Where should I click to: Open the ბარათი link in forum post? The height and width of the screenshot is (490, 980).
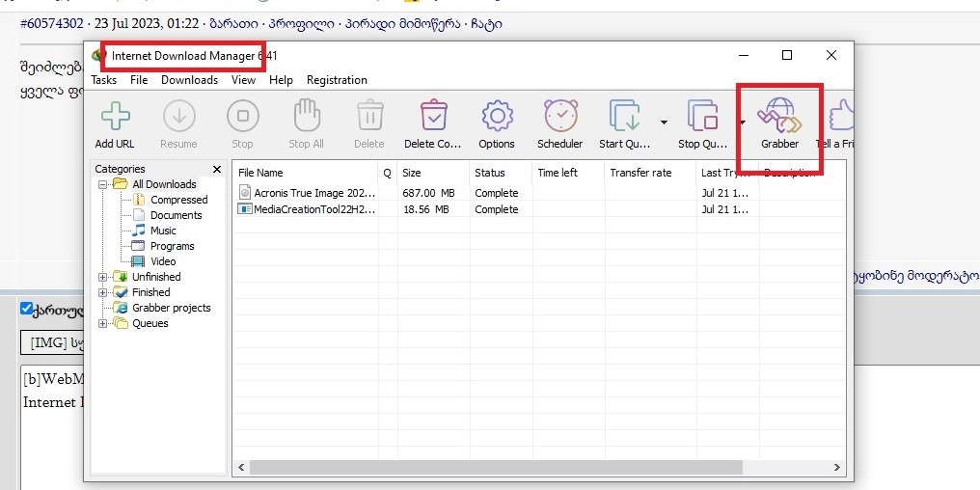235,24
